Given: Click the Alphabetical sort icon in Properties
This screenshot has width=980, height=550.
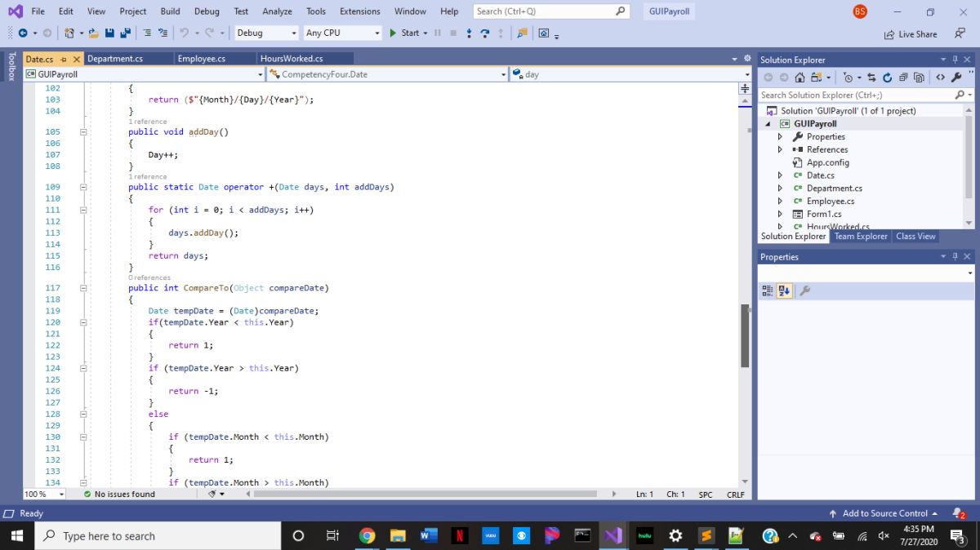Looking at the screenshot, I should click(784, 291).
